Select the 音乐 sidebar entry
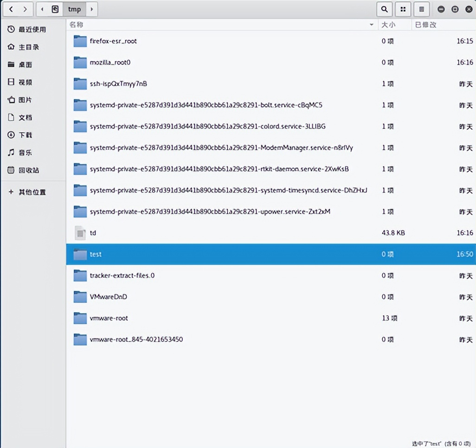Image resolution: width=476 pixels, height=448 pixels. [x=25, y=153]
